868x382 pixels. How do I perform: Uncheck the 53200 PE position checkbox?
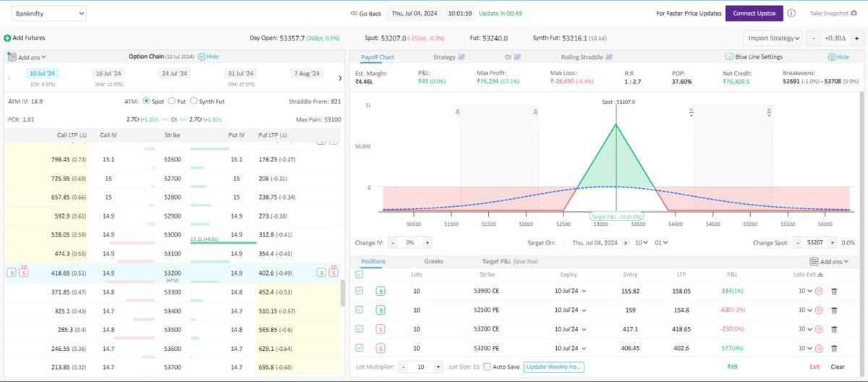tap(359, 347)
